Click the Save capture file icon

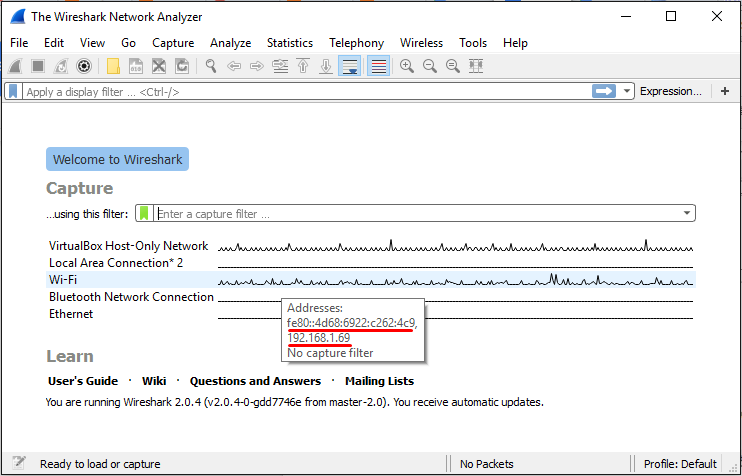136,66
